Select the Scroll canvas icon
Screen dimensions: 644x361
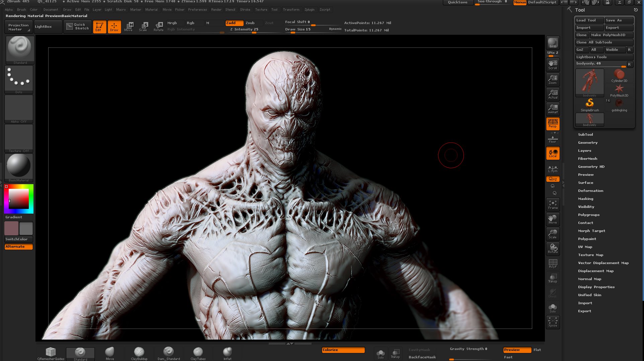pyautogui.click(x=553, y=65)
